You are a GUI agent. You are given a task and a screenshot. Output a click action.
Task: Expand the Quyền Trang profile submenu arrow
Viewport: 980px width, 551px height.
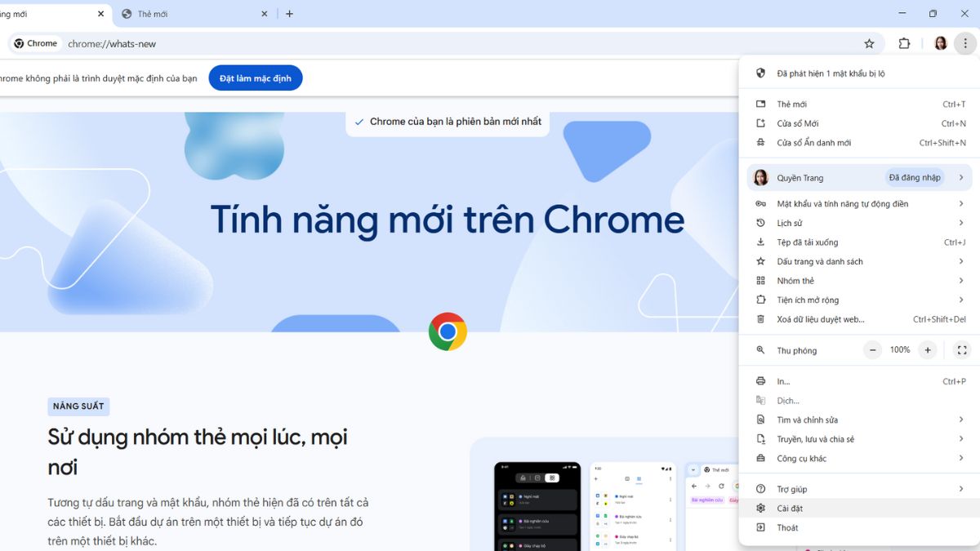961,177
